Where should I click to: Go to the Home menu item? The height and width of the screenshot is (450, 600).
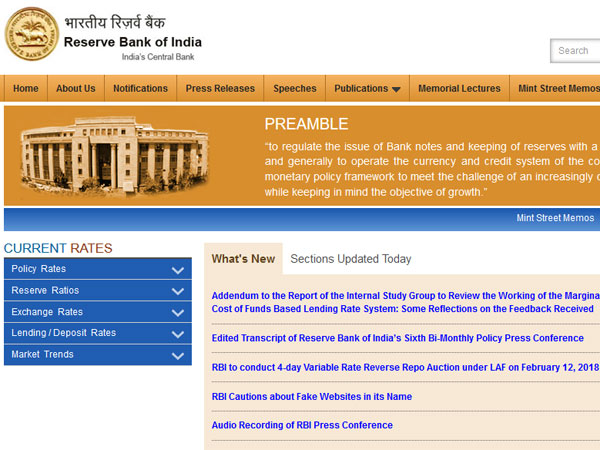[26, 89]
